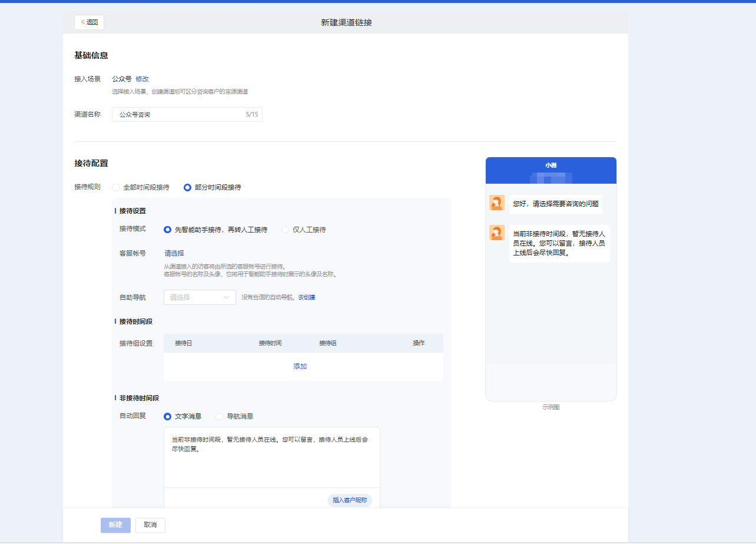The height and width of the screenshot is (544, 756).
Task: Click the 返回 back button
Action: tap(89, 22)
